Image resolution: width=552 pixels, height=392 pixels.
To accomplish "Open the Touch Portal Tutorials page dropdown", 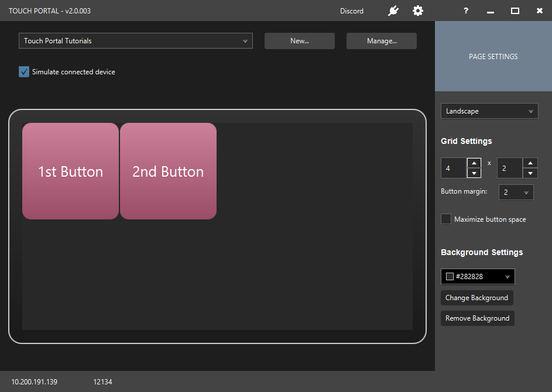I will pyautogui.click(x=136, y=41).
